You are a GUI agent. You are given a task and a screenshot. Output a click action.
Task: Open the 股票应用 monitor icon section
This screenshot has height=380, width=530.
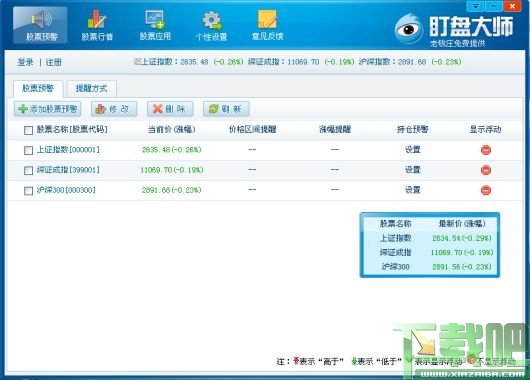(155, 25)
